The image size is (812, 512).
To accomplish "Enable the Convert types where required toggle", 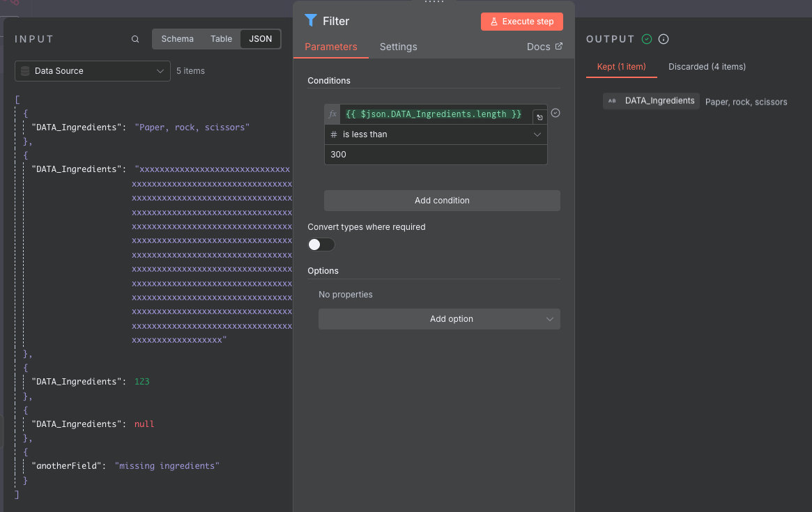I will (321, 245).
